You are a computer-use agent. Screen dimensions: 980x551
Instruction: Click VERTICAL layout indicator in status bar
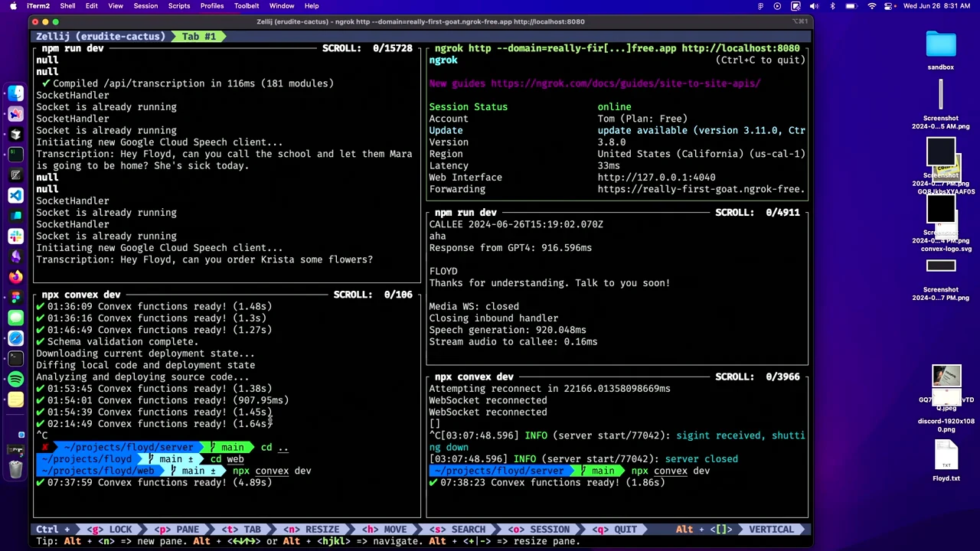click(x=772, y=530)
